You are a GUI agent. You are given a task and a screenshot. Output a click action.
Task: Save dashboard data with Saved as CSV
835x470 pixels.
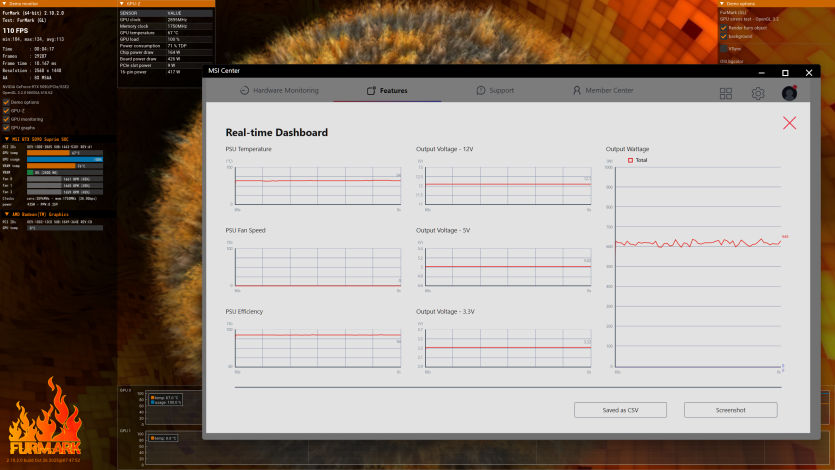[x=620, y=410]
